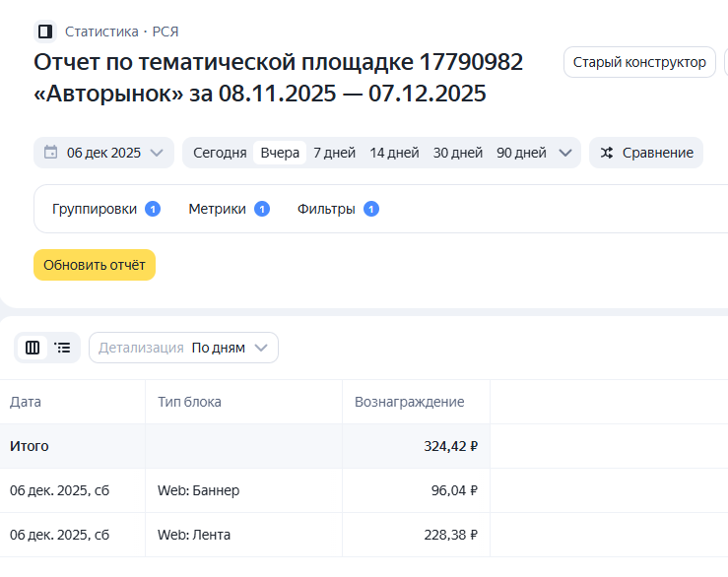Image resolution: width=728 pixels, height=577 pixels.
Task: Select the Сегодня period
Action: [x=220, y=153]
